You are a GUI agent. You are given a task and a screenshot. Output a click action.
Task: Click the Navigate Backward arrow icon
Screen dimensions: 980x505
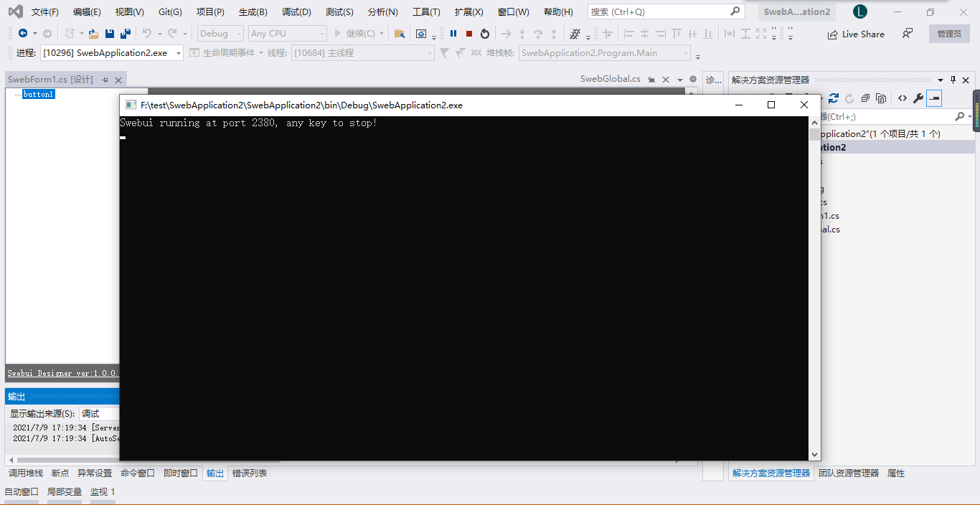click(x=23, y=34)
